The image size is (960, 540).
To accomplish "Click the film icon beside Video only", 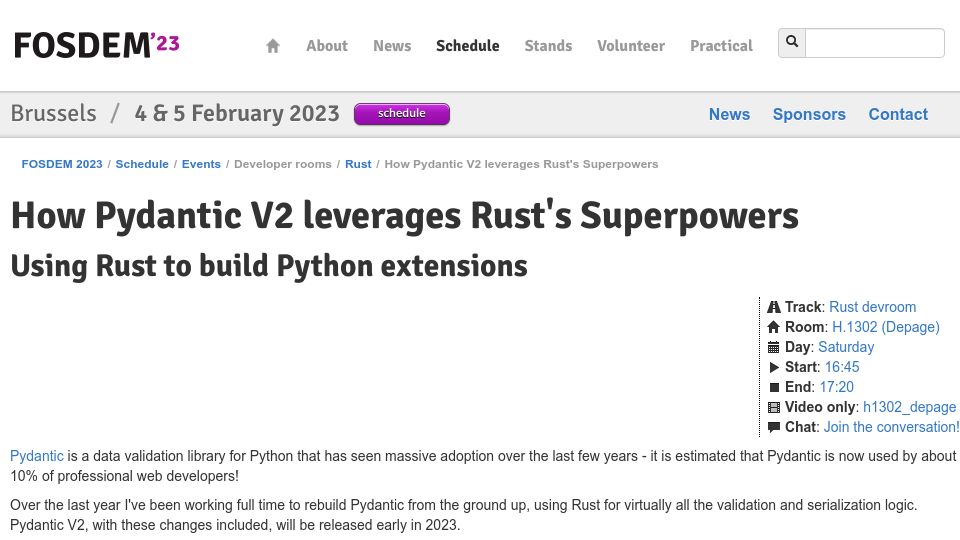I will 774,408.
